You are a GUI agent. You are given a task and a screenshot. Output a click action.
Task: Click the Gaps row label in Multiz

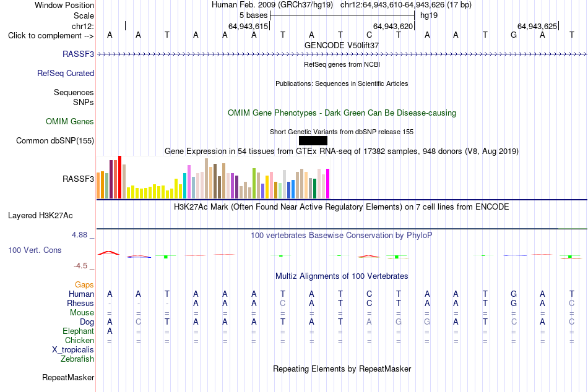pos(84,285)
